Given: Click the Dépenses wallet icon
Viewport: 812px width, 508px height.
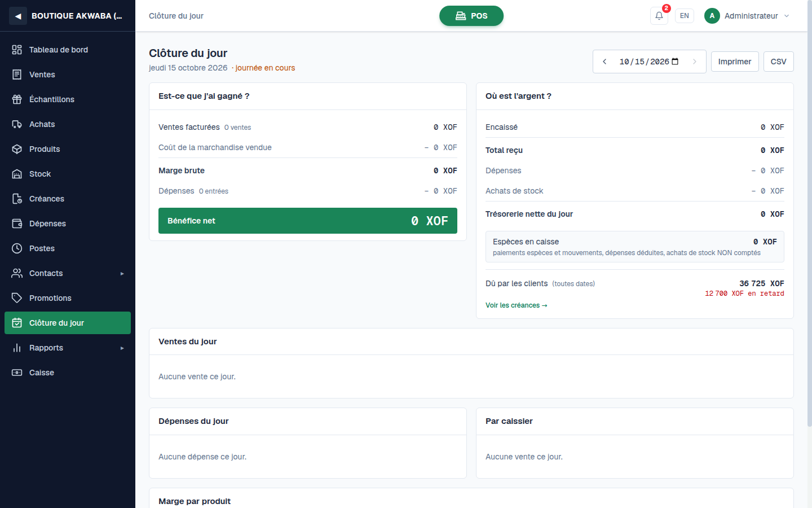Looking at the screenshot, I should click(17, 224).
